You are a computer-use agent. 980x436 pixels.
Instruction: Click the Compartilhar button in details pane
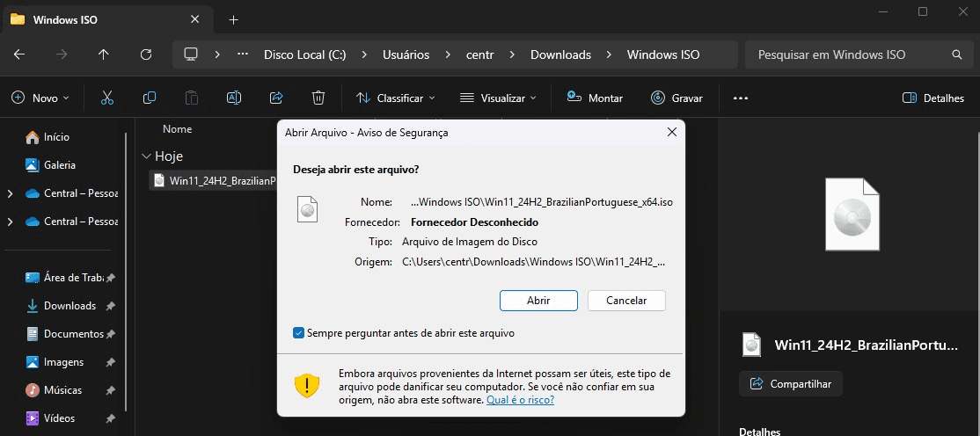(791, 384)
